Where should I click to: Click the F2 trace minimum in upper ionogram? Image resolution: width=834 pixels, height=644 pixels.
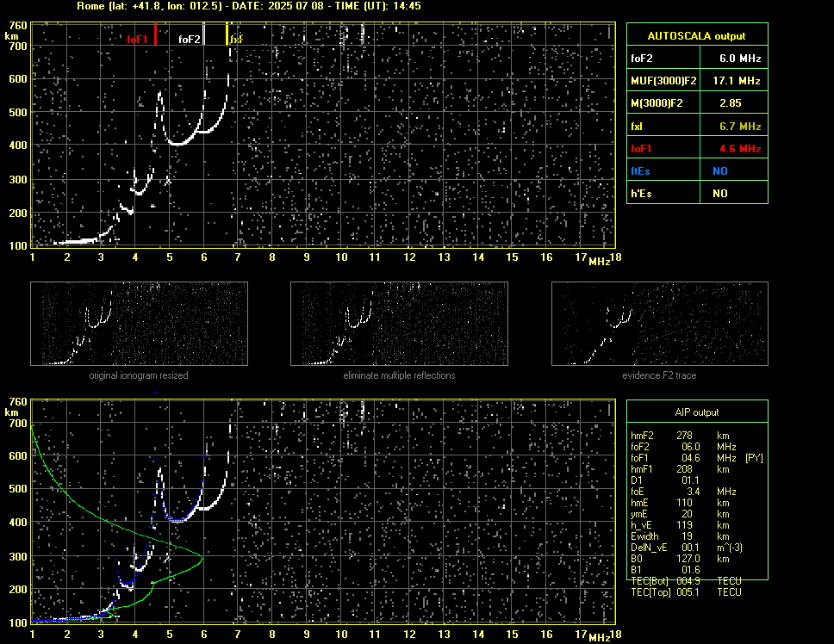(x=177, y=143)
